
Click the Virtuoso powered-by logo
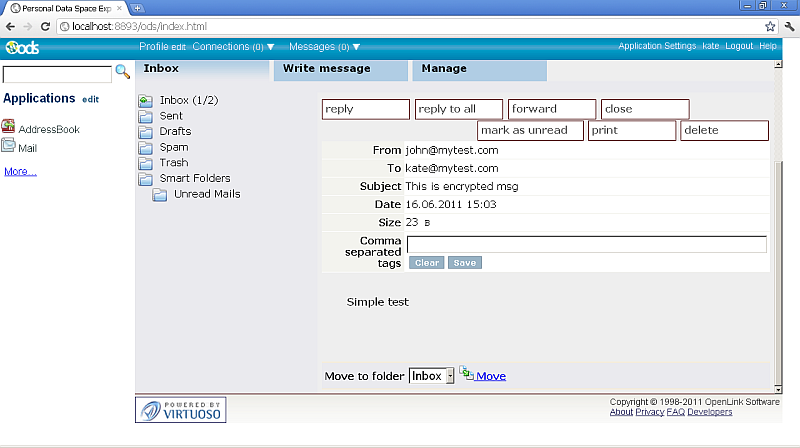tap(181, 409)
